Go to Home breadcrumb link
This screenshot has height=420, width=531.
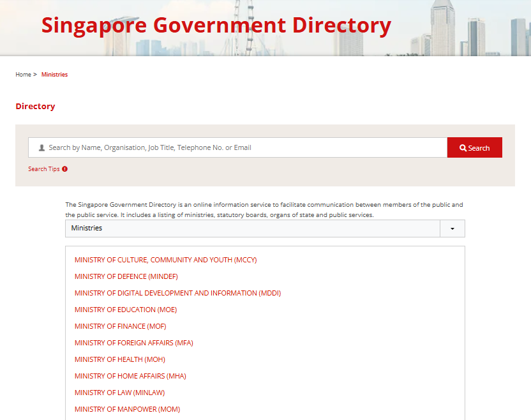23,75
